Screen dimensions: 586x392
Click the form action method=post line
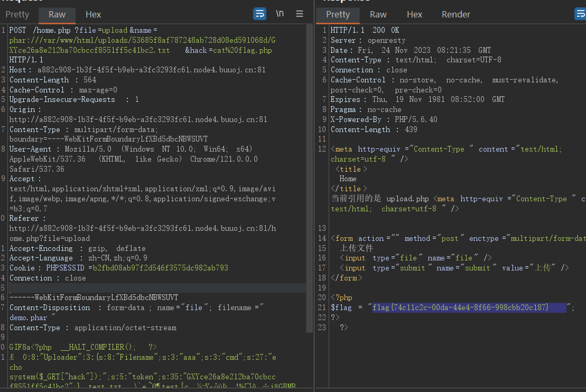point(458,238)
